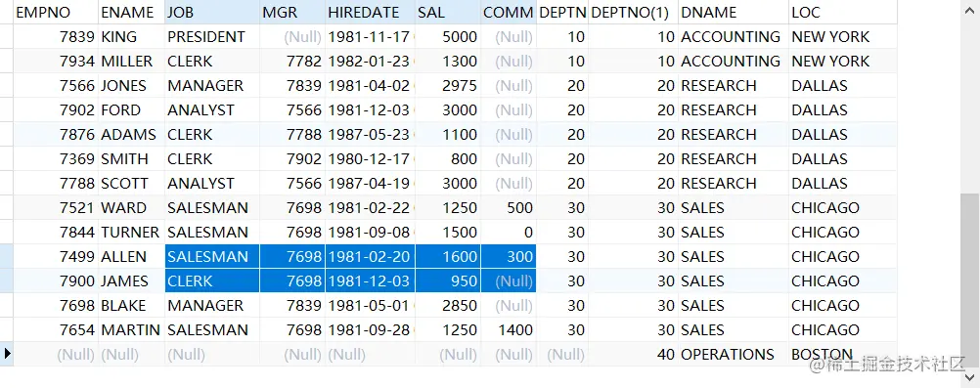
Task: Select hire date 1981-05-01
Action: [370, 306]
